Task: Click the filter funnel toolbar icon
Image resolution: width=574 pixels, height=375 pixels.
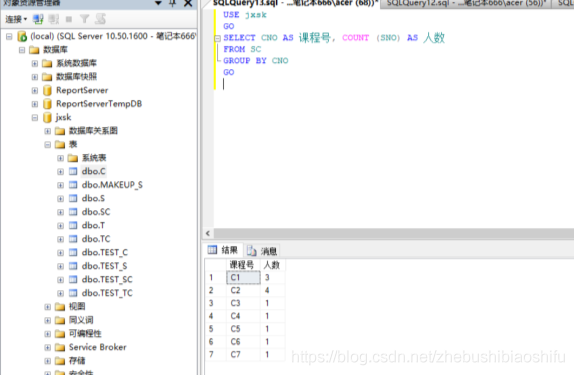Action: point(84,19)
